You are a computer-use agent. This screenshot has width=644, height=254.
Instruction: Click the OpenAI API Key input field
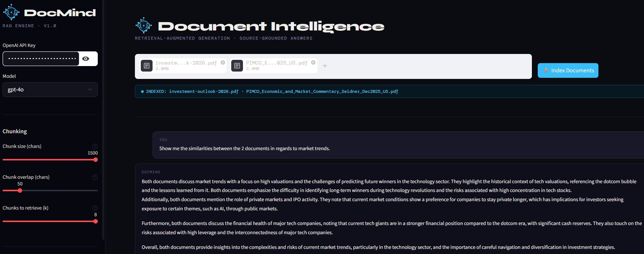pos(41,59)
